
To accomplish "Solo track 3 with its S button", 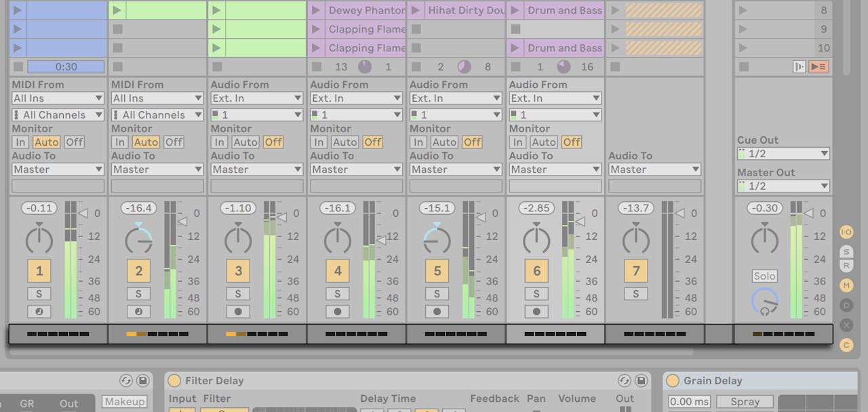I will coord(238,294).
